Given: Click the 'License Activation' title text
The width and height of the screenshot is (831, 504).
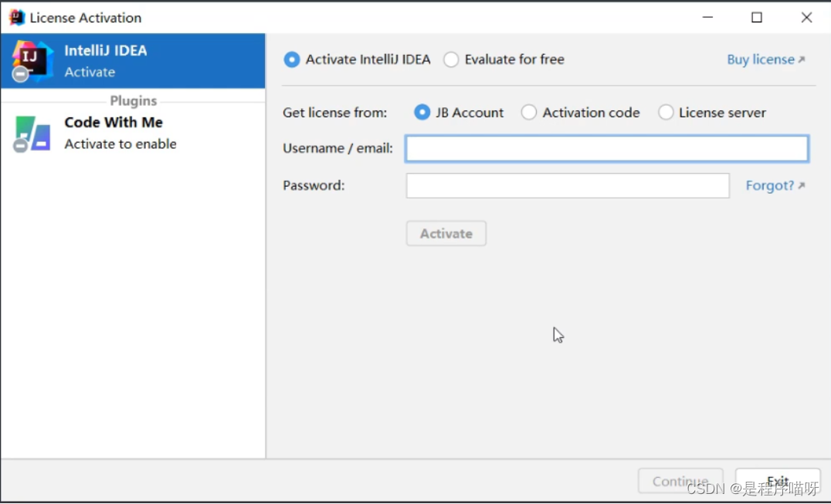Looking at the screenshot, I should pos(86,18).
